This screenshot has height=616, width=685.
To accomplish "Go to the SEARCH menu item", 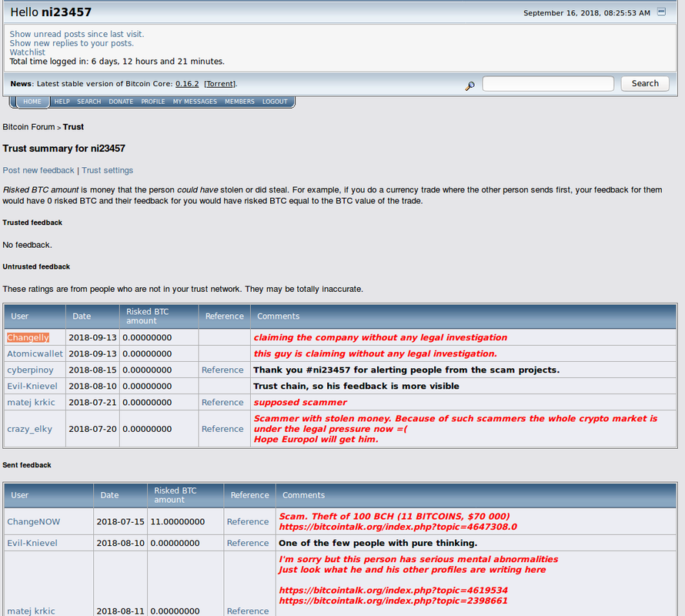I will pyautogui.click(x=89, y=102).
